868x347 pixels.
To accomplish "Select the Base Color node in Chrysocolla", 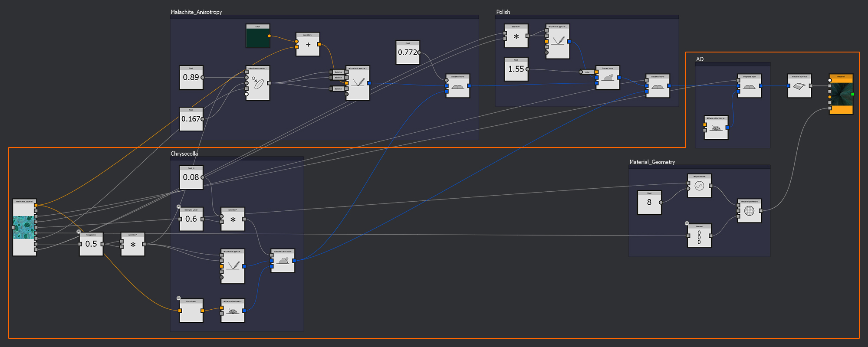I will click(x=191, y=311).
